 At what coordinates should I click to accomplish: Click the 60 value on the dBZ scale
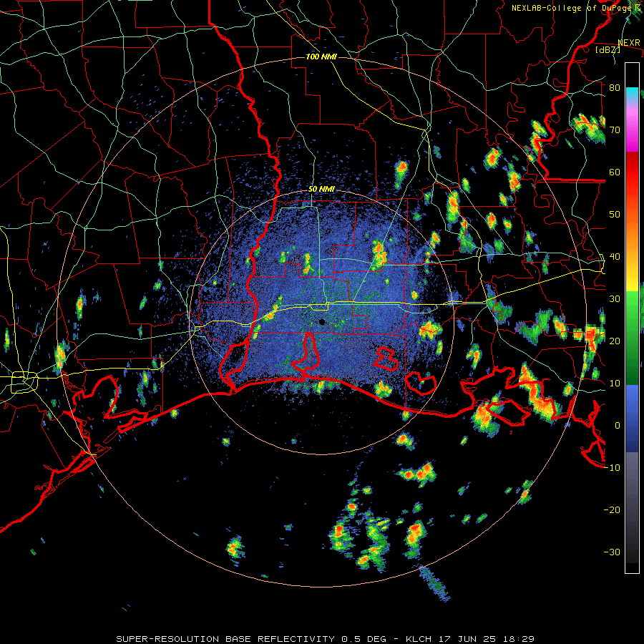[615, 172]
